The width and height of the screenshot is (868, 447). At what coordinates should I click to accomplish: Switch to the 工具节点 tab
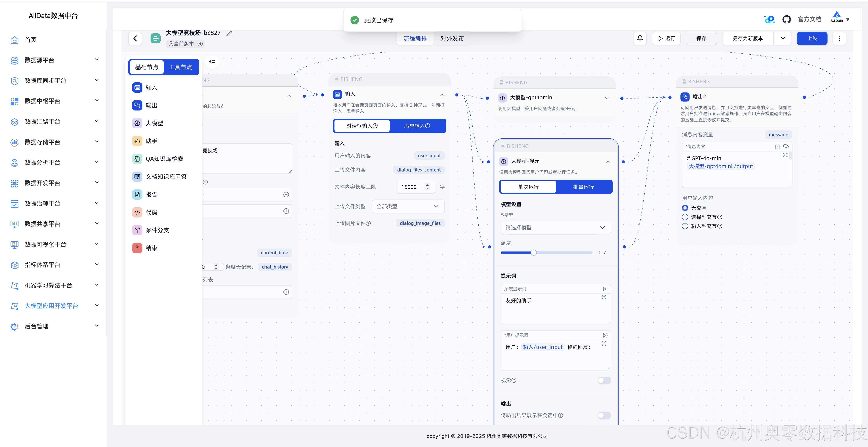click(x=180, y=67)
